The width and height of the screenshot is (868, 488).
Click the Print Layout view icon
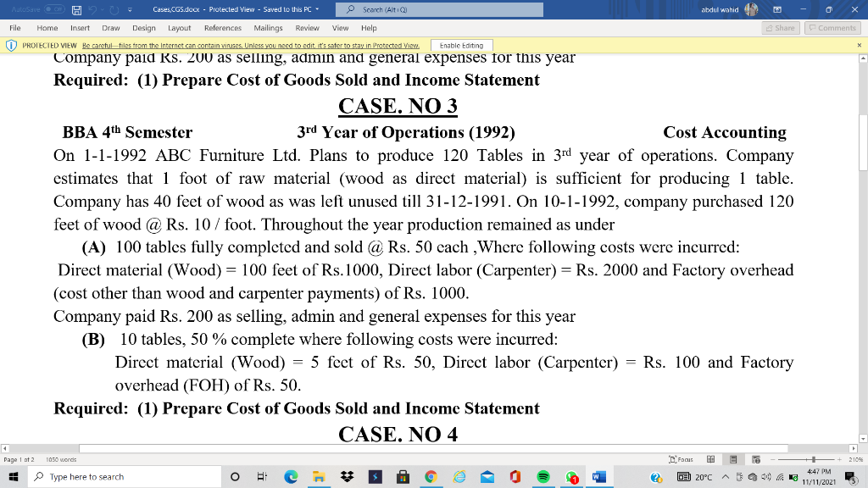734,459
